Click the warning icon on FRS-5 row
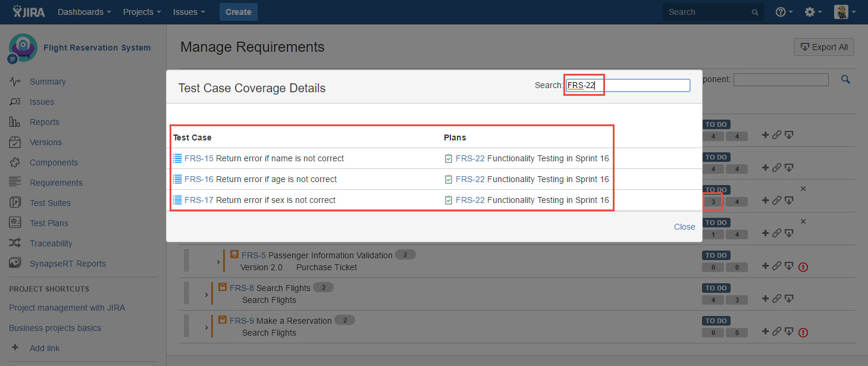The height and width of the screenshot is (366, 868). coord(803,267)
